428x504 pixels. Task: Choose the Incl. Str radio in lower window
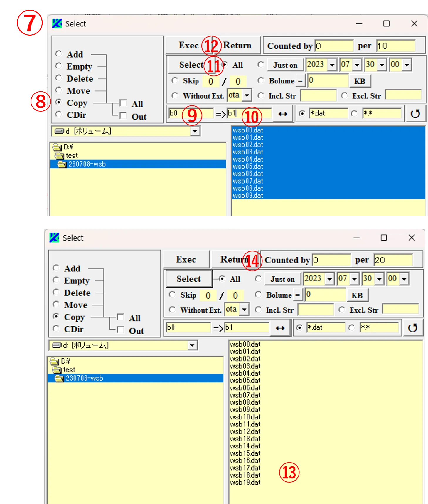(258, 310)
